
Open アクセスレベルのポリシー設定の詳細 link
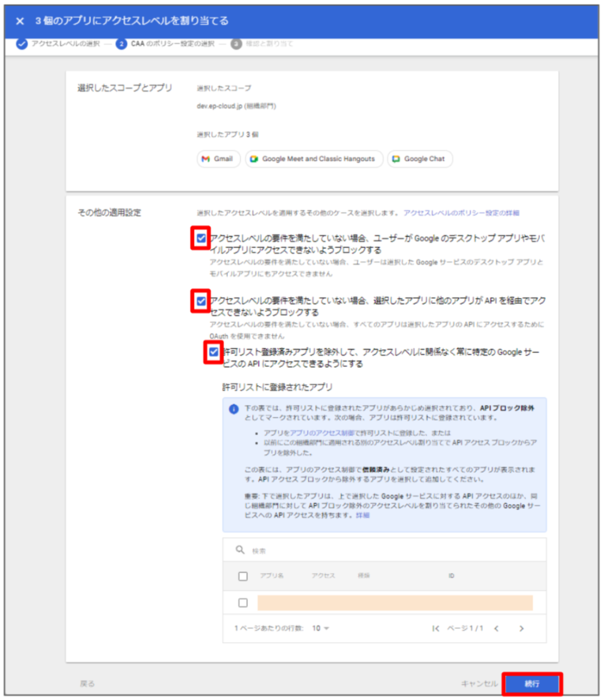tap(461, 213)
